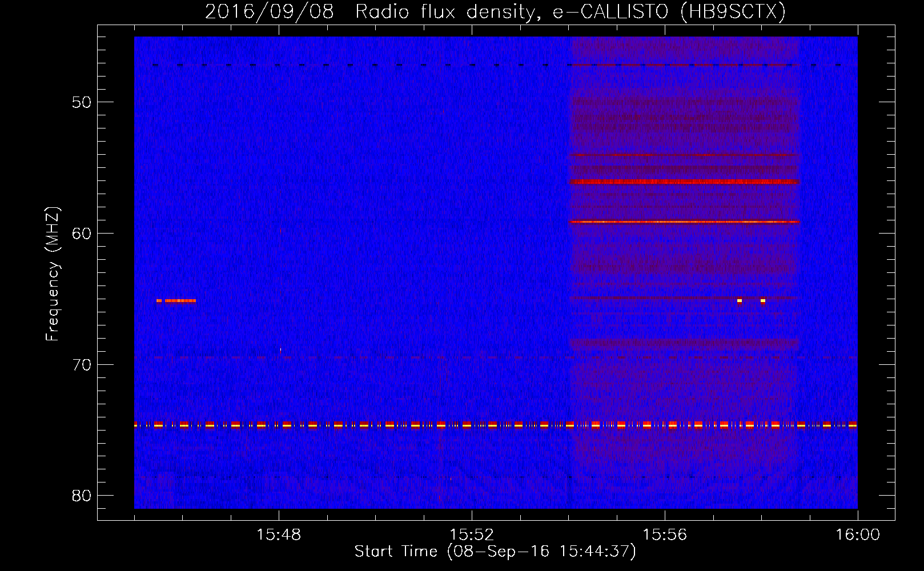Click the 16:00 time tick label
Screen dimensions: 924x571
(858, 535)
